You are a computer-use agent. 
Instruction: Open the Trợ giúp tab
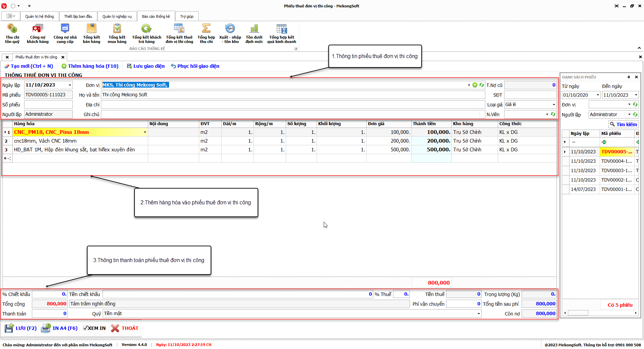click(186, 16)
